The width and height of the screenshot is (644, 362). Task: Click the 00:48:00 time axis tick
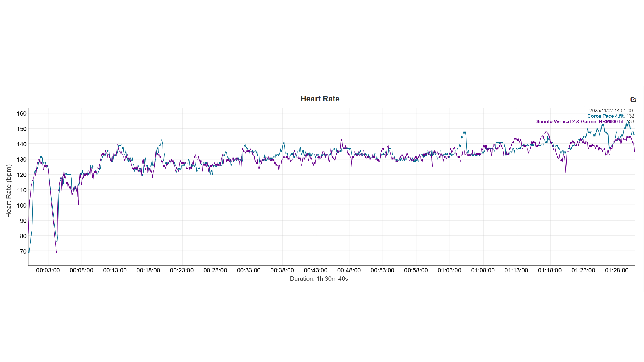(x=349, y=270)
